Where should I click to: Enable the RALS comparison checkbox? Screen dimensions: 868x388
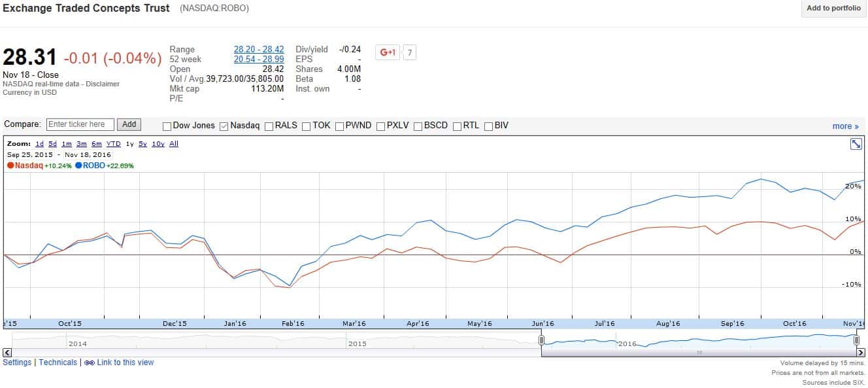point(269,126)
